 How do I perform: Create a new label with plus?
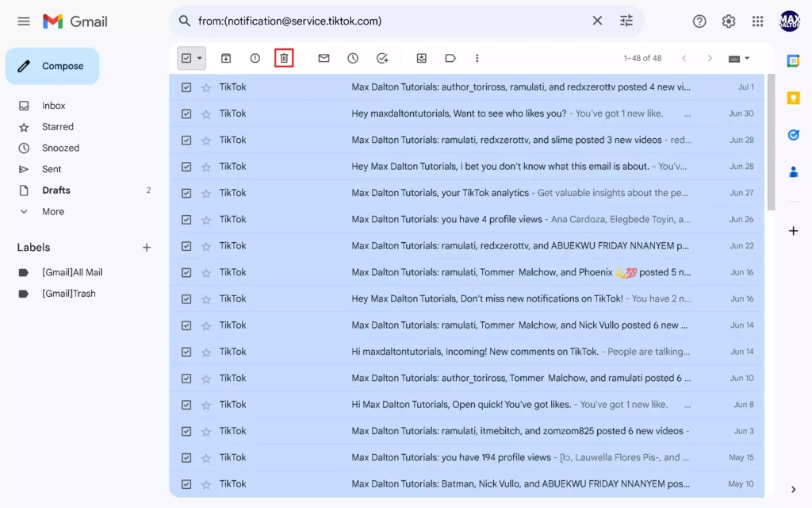(x=147, y=248)
